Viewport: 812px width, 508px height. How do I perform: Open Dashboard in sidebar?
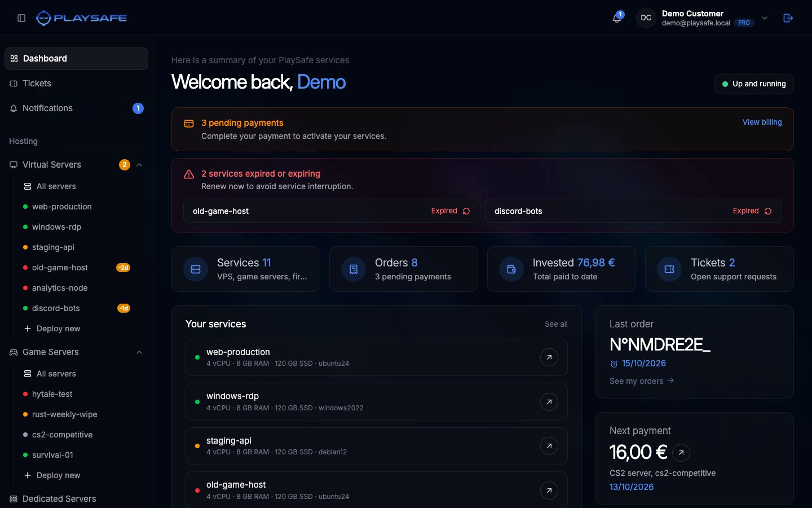click(x=76, y=59)
